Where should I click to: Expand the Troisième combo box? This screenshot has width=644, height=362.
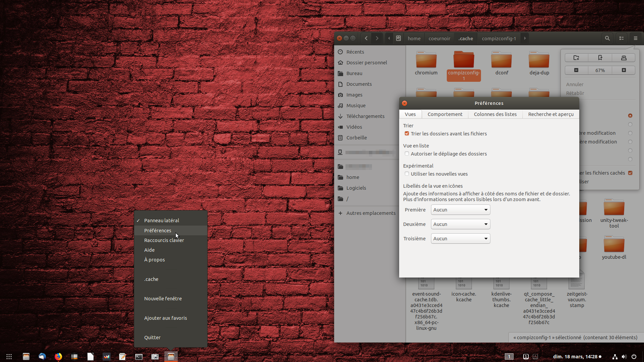460,239
